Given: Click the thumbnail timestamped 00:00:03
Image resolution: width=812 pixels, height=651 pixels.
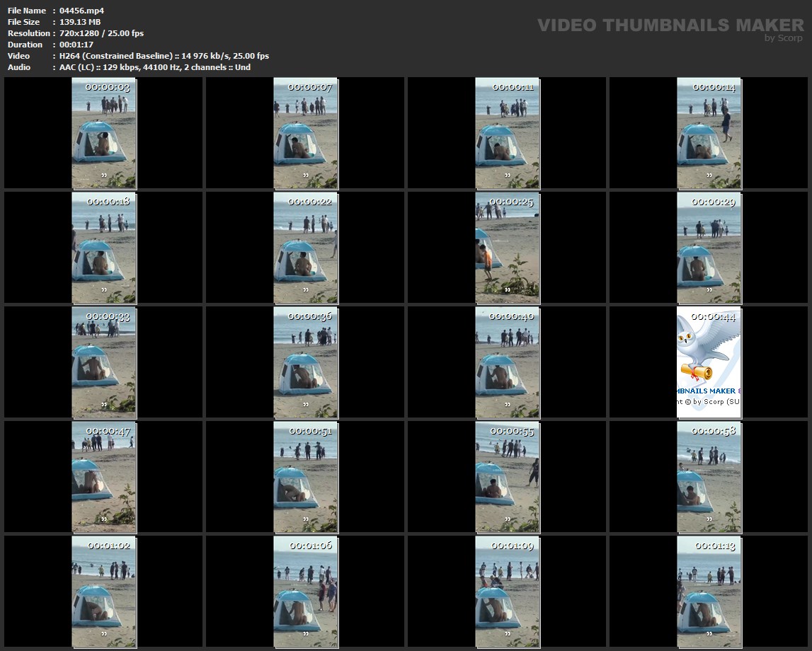Looking at the screenshot, I should pos(104,133).
